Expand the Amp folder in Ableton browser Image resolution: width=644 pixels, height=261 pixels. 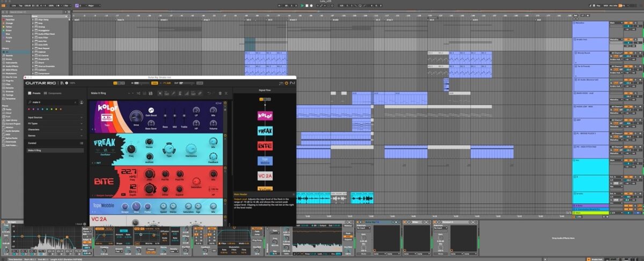point(32,23)
